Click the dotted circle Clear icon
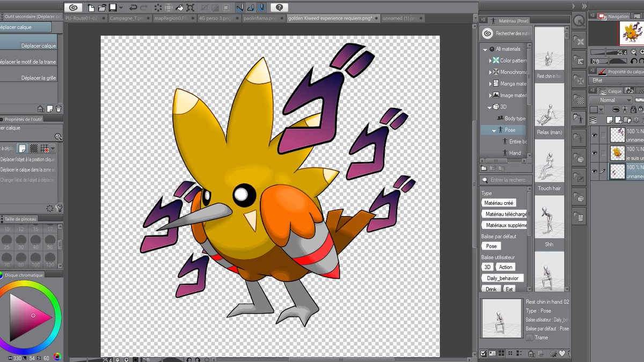The height and width of the screenshot is (362, 644). click(158, 8)
